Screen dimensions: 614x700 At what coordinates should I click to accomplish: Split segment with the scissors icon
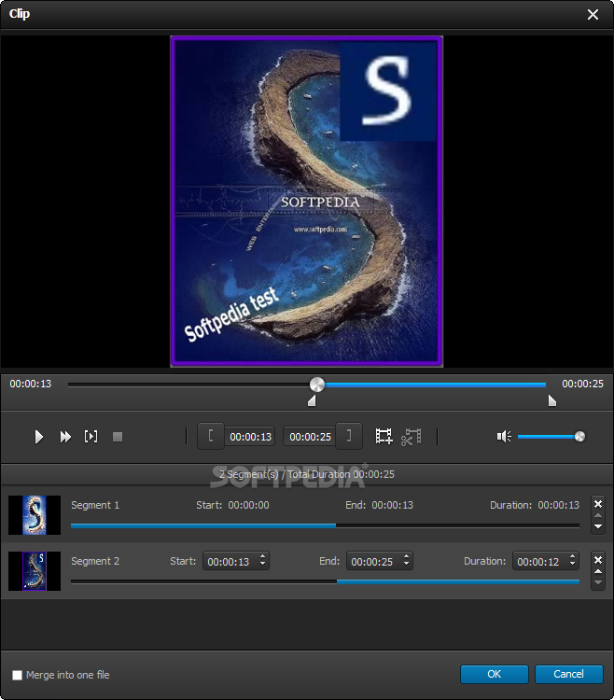click(x=411, y=437)
